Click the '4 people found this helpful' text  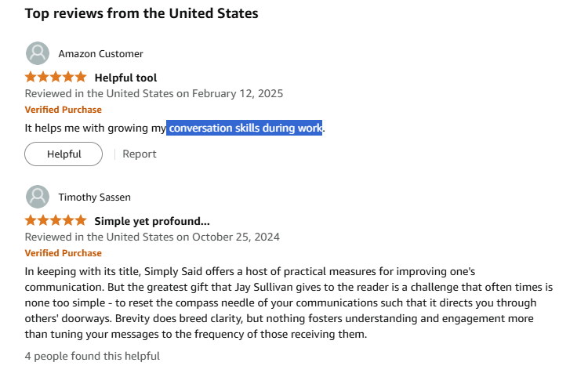click(93, 356)
